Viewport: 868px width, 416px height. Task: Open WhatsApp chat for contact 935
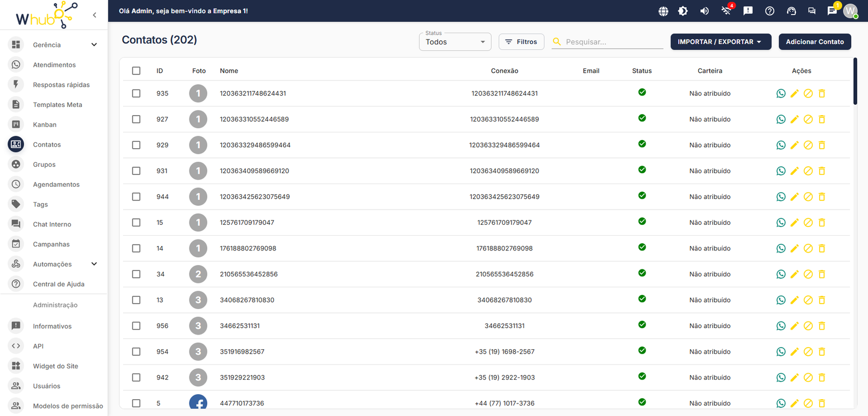tap(781, 93)
